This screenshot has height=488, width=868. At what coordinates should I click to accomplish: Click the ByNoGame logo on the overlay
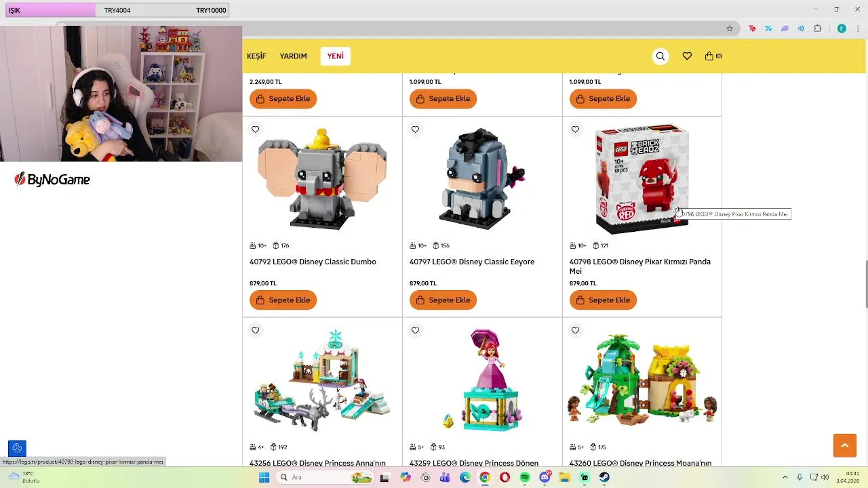coord(52,180)
